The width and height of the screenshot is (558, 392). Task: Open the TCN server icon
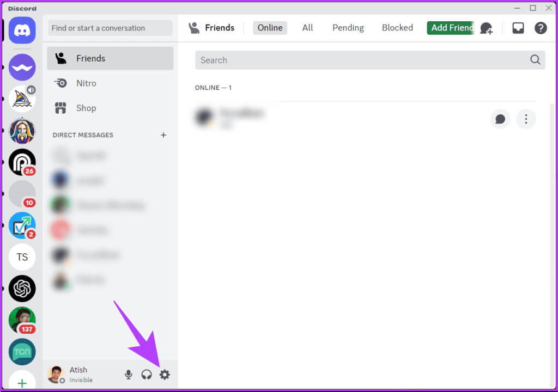coord(22,352)
